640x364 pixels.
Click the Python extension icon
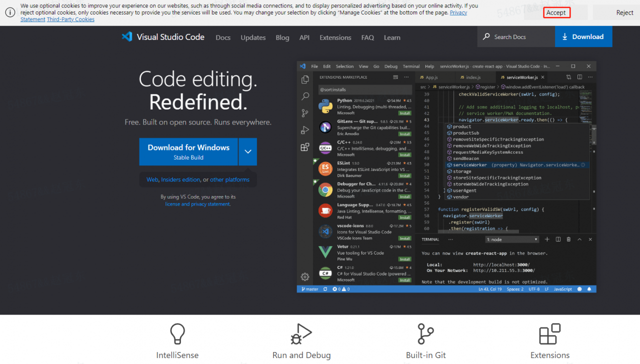(x=325, y=106)
